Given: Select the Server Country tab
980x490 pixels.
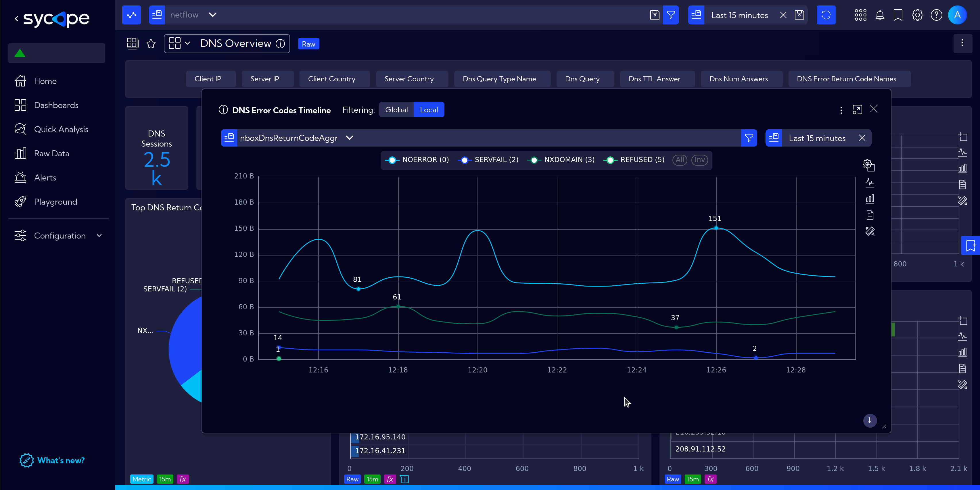Looking at the screenshot, I should [x=409, y=79].
